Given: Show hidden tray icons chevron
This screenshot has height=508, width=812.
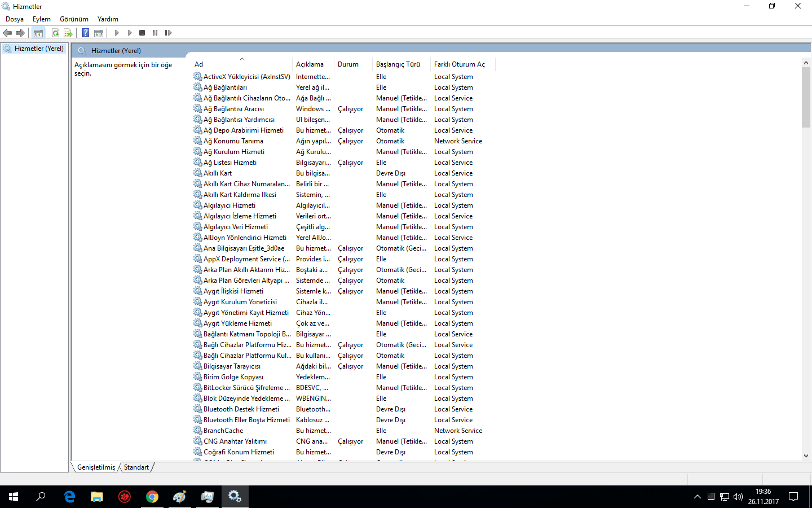Looking at the screenshot, I should click(698, 497).
